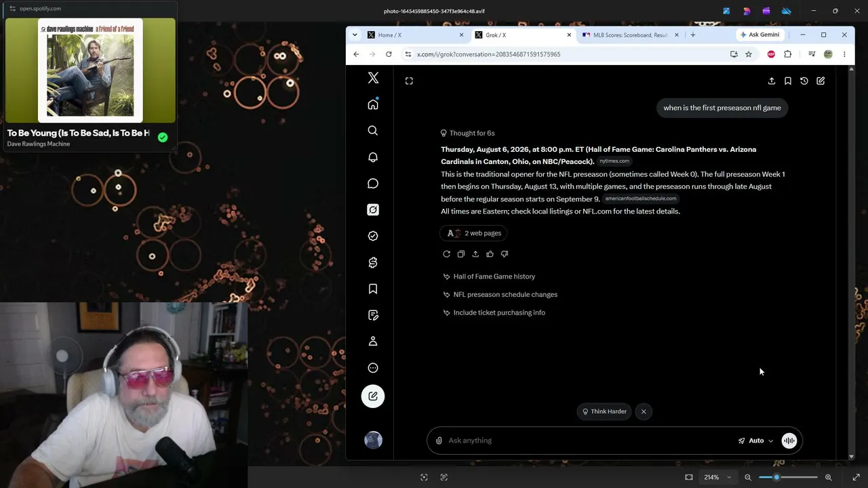Open the 2 web pages sources
Viewport: 868px width, 488px height.
pyautogui.click(x=474, y=233)
